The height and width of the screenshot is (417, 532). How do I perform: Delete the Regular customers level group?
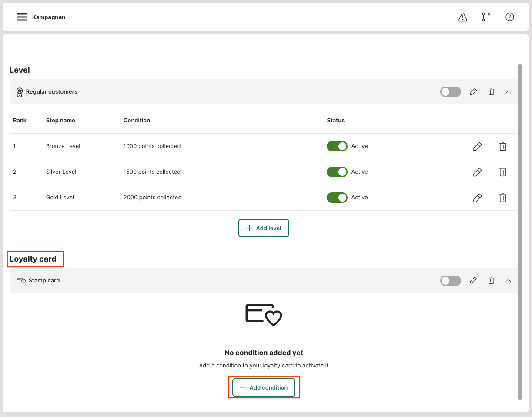coord(491,92)
